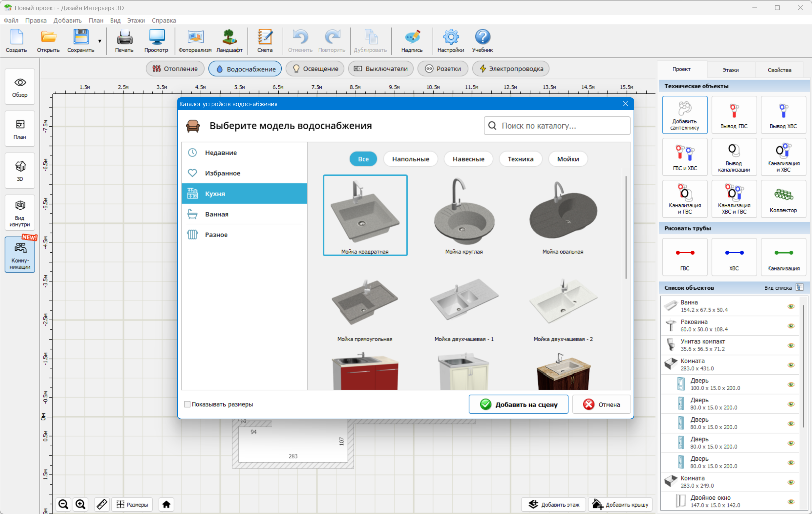Open the Ландшафт tool
Viewport: 812px width, 514px height.
pos(229,40)
